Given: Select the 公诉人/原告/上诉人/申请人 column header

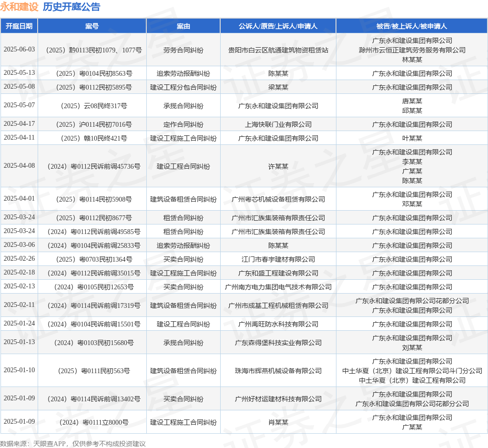Looking at the screenshot, I should click(278, 26).
